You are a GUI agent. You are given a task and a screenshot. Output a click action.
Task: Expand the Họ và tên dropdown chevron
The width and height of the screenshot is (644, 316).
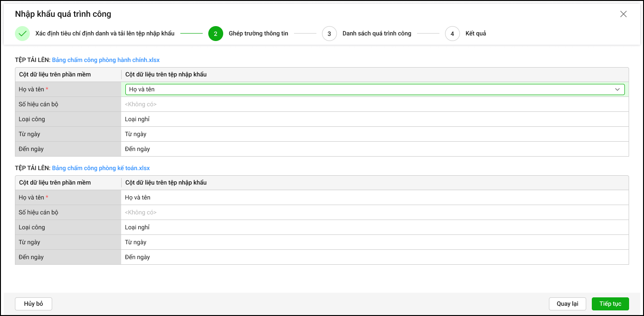coord(618,89)
